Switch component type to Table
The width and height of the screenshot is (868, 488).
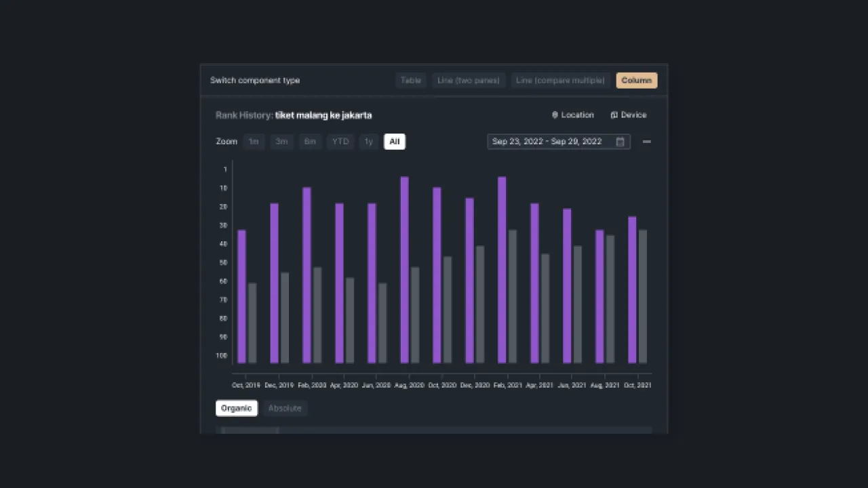pos(410,80)
